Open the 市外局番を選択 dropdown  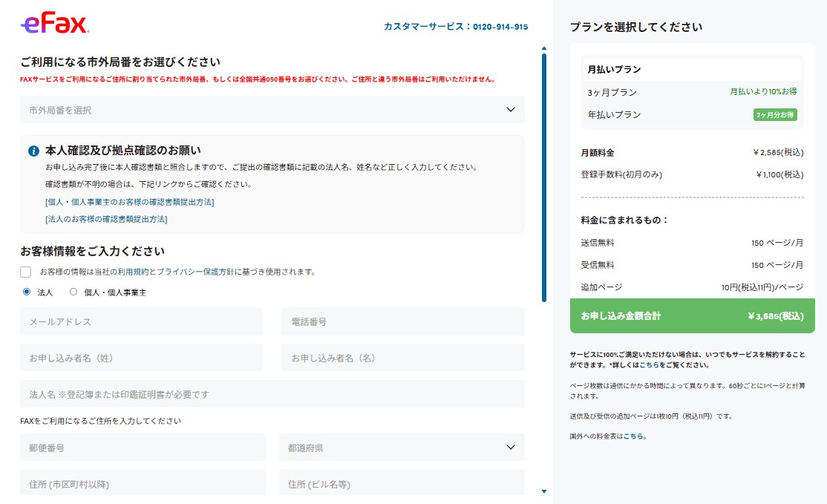pos(272,109)
